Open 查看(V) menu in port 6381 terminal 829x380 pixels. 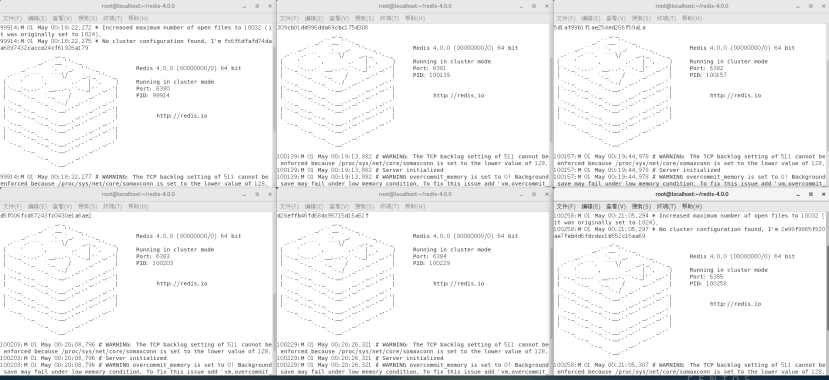(339, 18)
